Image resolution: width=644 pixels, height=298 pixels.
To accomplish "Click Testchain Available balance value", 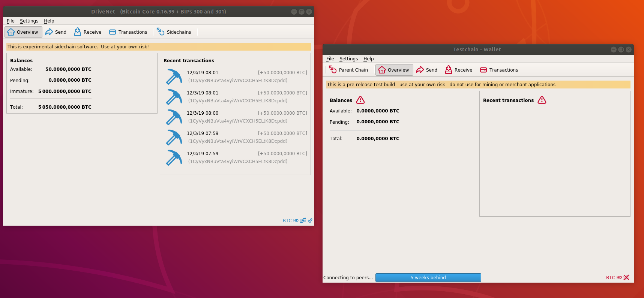I will (x=378, y=111).
